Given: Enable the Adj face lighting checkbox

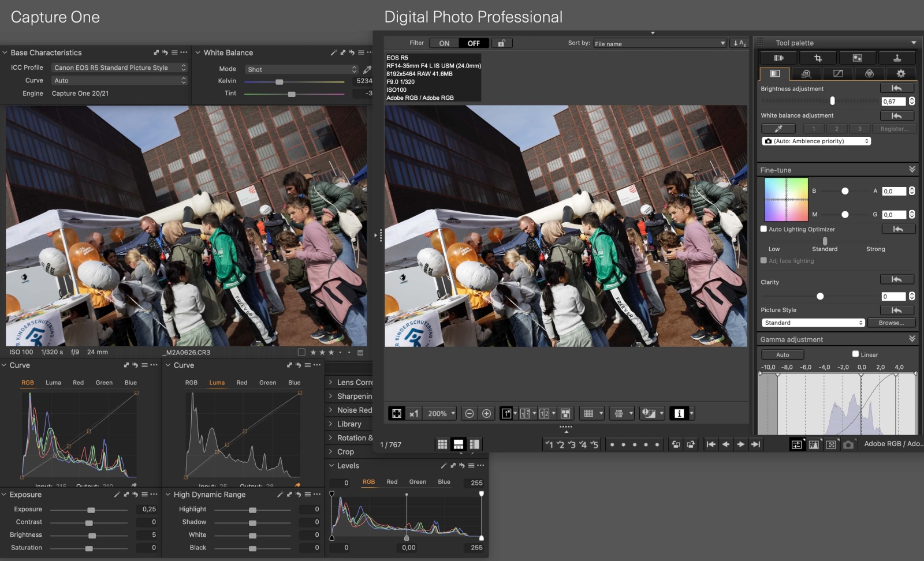Looking at the screenshot, I should (x=763, y=260).
